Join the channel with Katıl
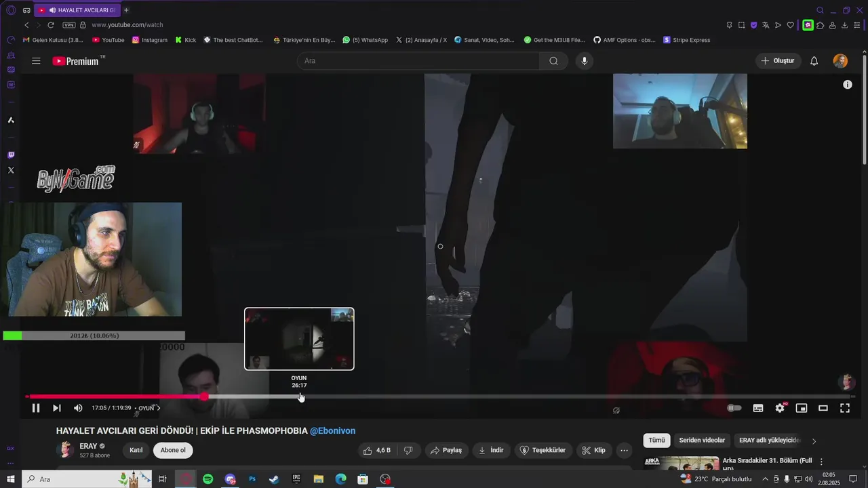This screenshot has height=488, width=868. click(136, 450)
